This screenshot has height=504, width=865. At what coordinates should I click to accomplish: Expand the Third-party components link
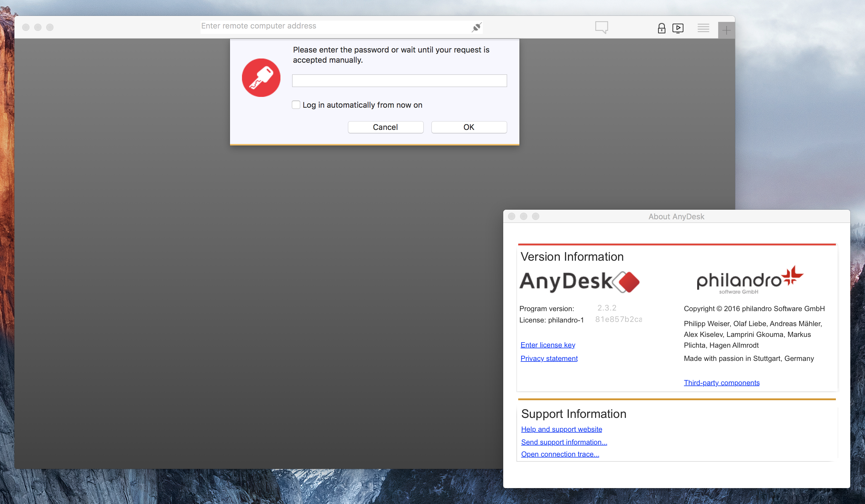pyautogui.click(x=720, y=382)
